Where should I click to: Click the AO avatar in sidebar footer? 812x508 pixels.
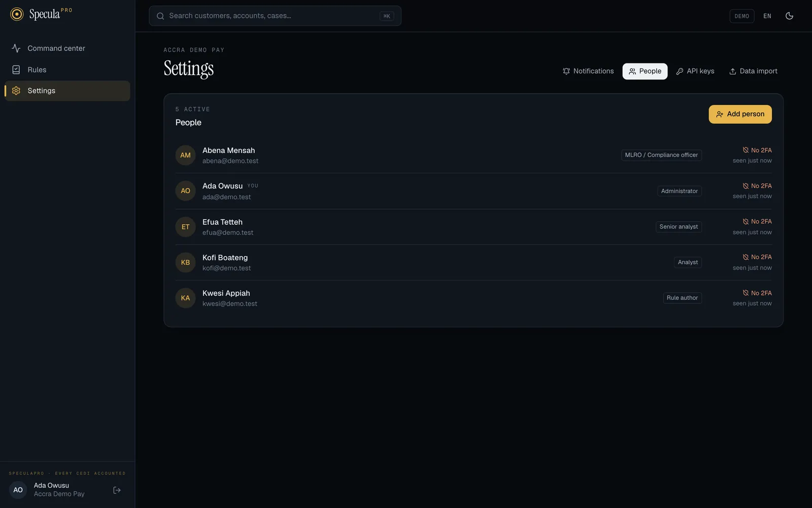[x=18, y=490]
